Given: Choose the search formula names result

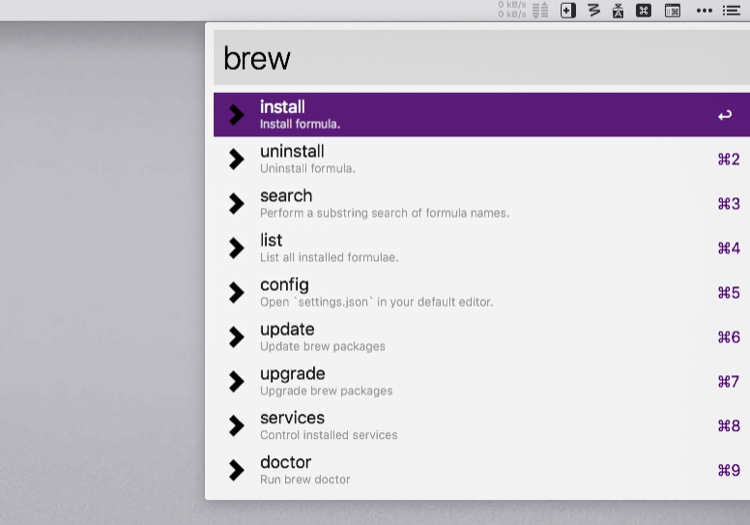Looking at the screenshot, I should (482, 204).
